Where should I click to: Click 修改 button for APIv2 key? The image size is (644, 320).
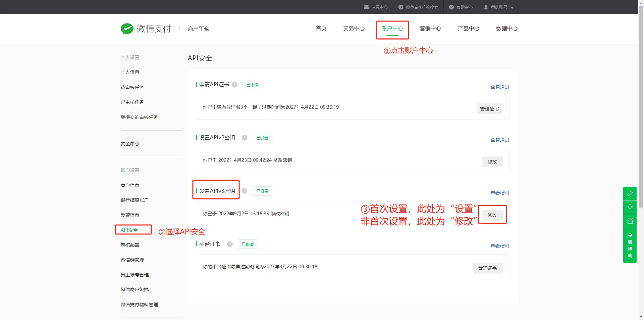pyautogui.click(x=492, y=162)
